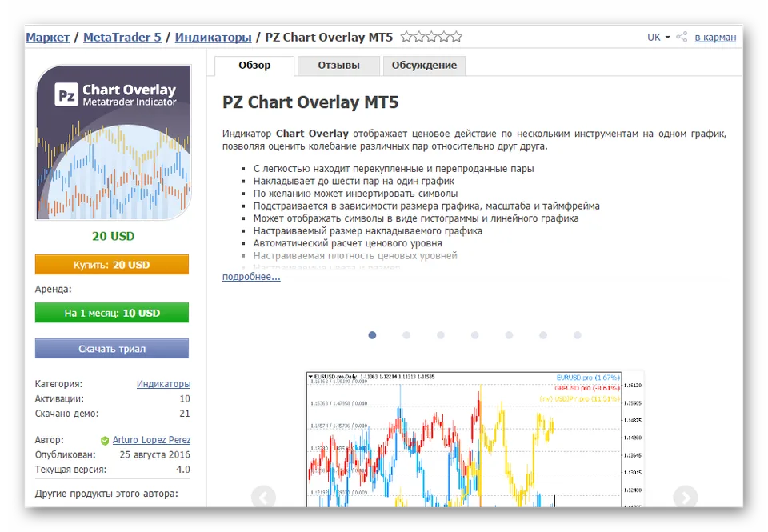This screenshot has width=768, height=532.
Task: Click the PZ Chart Overlay product logo
Action: point(114,142)
